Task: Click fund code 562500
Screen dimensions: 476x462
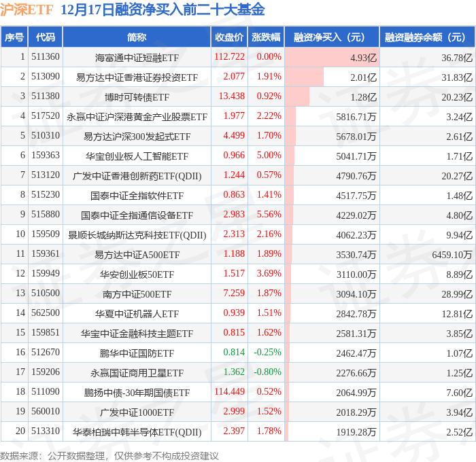Action: click(46, 313)
